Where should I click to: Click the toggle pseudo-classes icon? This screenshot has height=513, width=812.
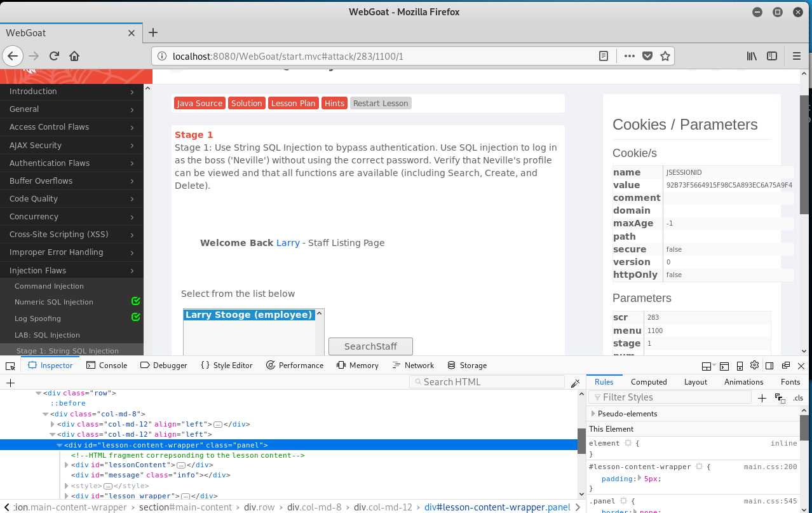coord(780,398)
